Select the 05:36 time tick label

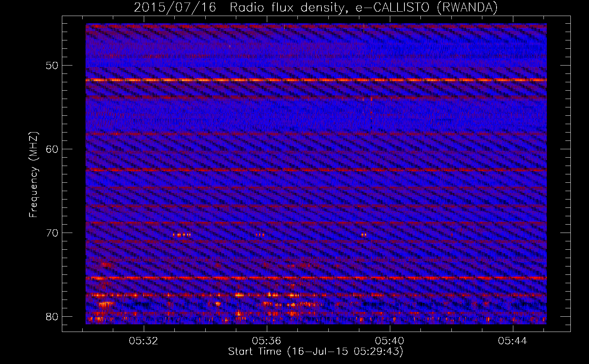tap(266, 341)
